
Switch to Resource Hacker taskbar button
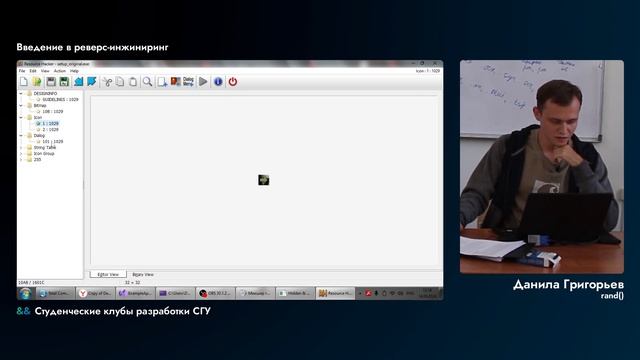point(335,293)
